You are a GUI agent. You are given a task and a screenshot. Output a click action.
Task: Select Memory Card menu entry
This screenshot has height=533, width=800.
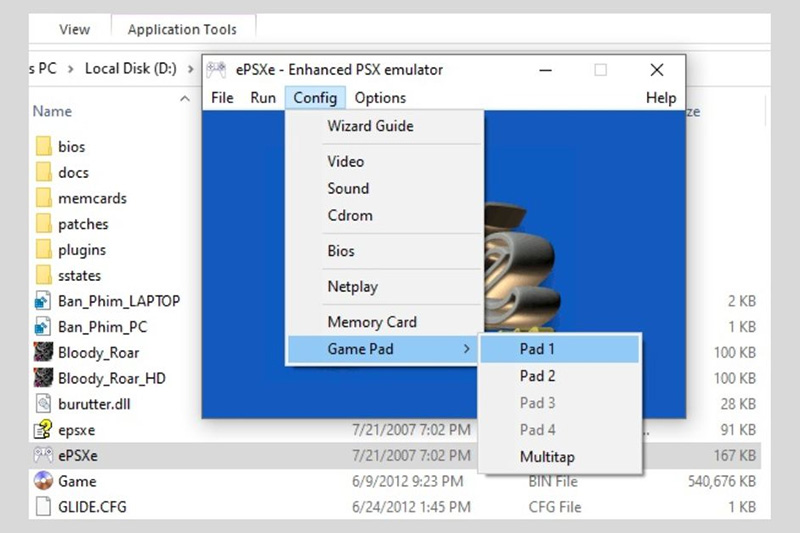[x=372, y=322]
